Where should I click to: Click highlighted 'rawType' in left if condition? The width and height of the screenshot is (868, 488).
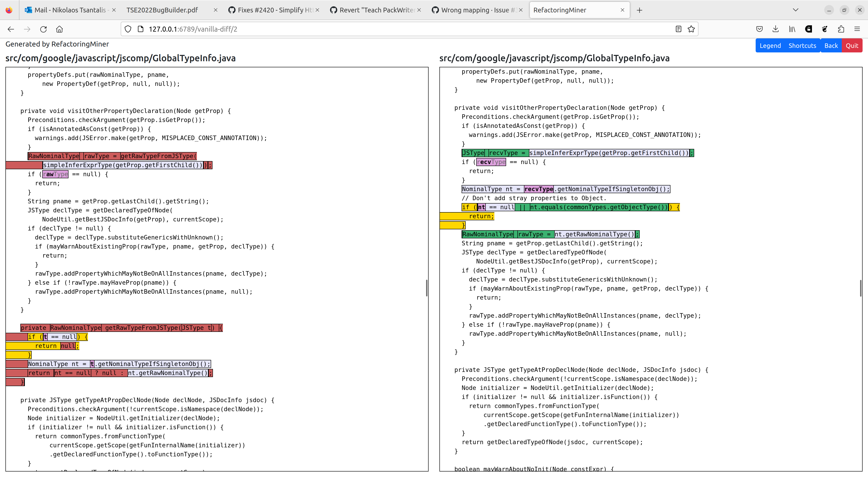(x=56, y=174)
